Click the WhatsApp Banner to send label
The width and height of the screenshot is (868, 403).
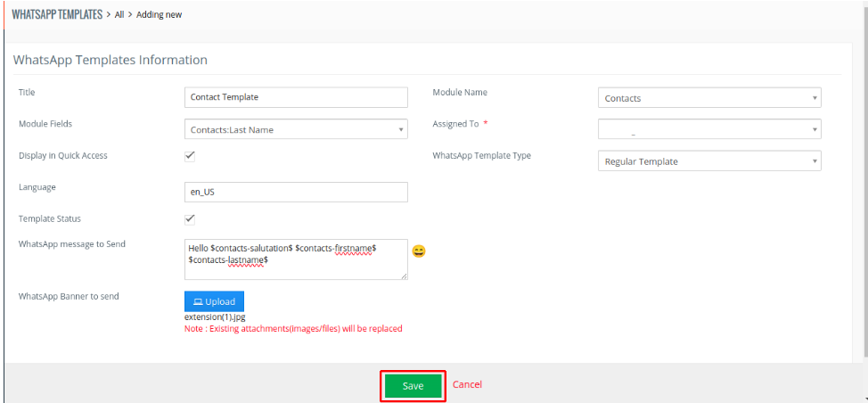(x=69, y=296)
